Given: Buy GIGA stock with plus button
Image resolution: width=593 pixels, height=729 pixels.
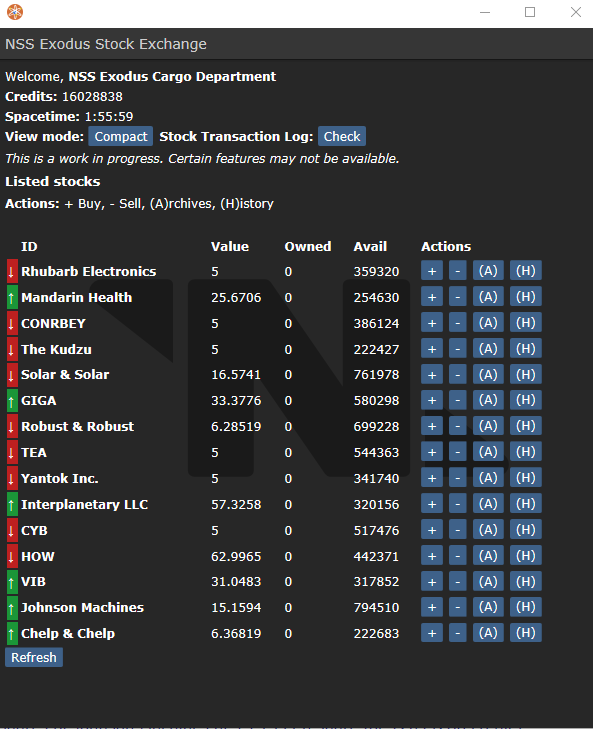Looking at the screenshot, I should coord(432,400).
